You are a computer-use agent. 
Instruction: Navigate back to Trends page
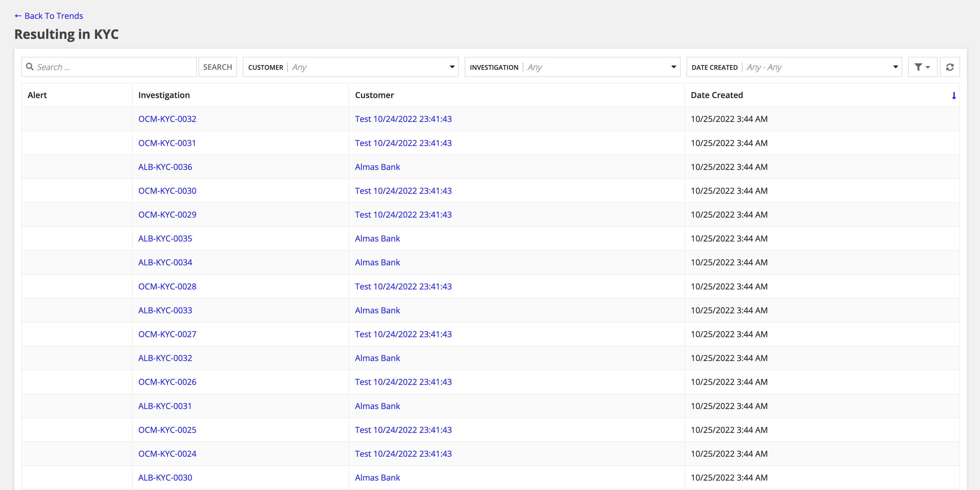click(49, 15)
